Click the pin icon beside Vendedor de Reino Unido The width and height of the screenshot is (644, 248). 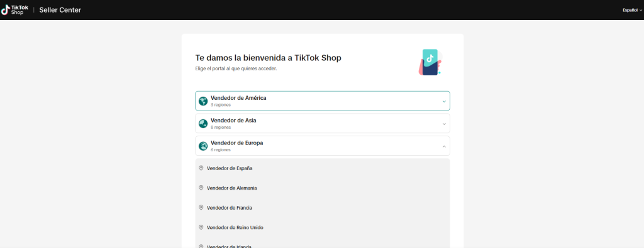pos(201,227)
